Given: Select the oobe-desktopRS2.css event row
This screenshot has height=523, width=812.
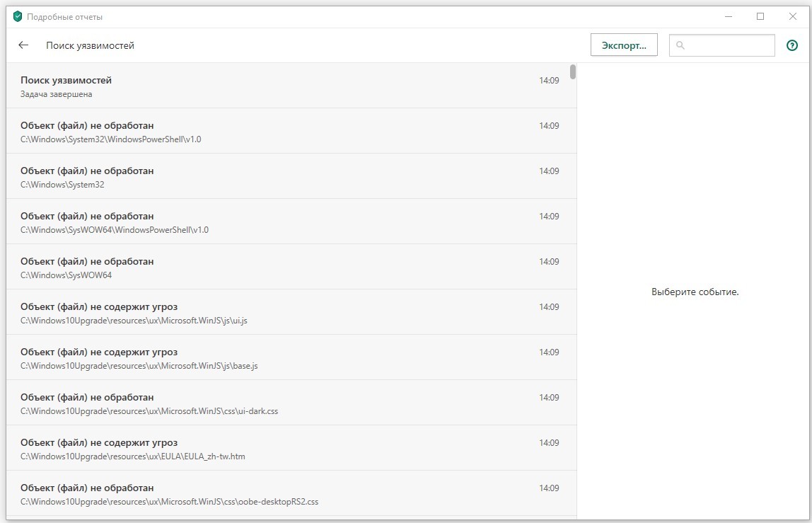Looking at the screenshot, I should click(x=290, y=494).
